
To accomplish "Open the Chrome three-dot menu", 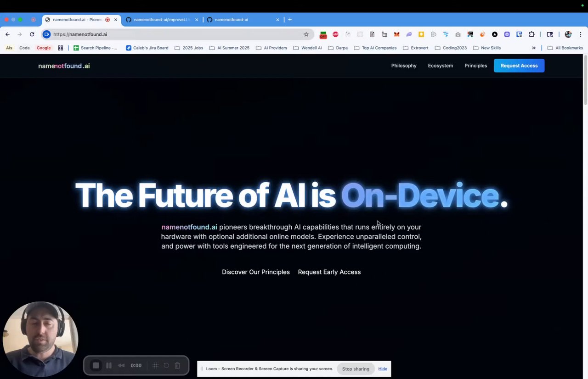I will coord(580,34).
